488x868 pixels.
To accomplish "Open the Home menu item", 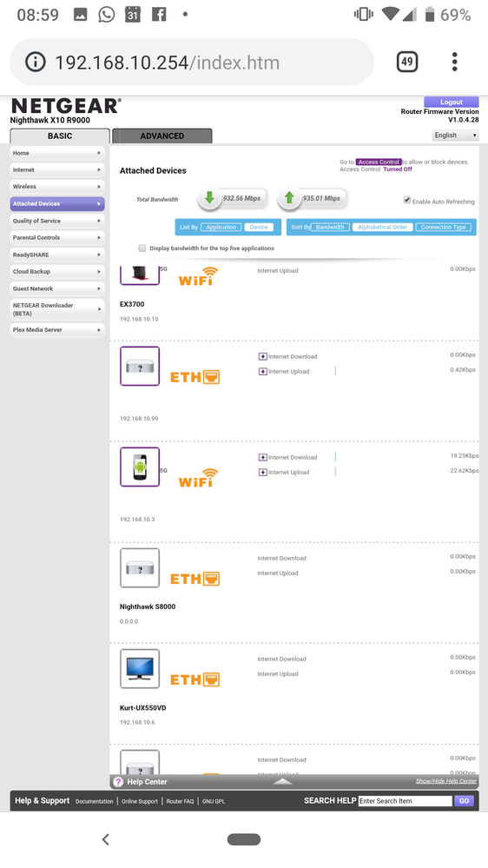I will tap(57, 153).
